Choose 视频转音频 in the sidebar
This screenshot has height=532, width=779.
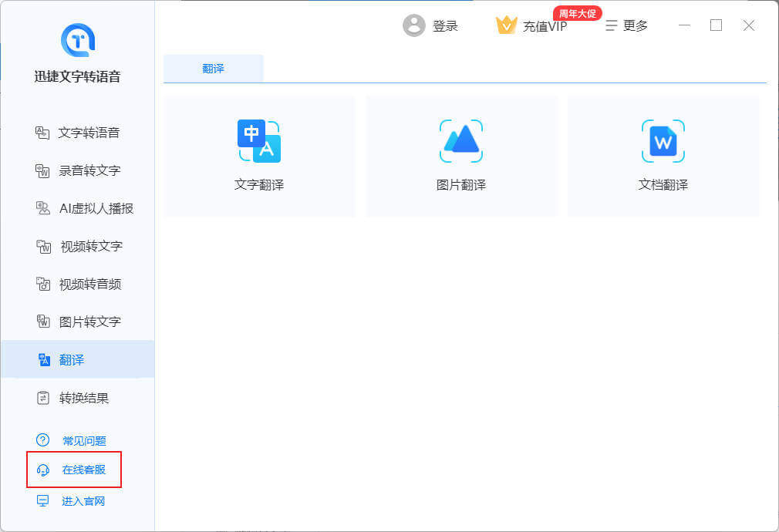point(90,285)
